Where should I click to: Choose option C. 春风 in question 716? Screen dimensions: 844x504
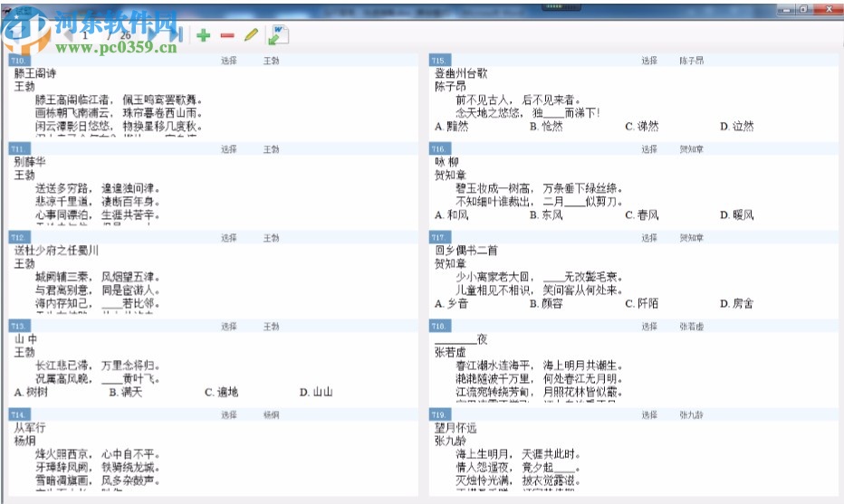[x=642, y=215]
